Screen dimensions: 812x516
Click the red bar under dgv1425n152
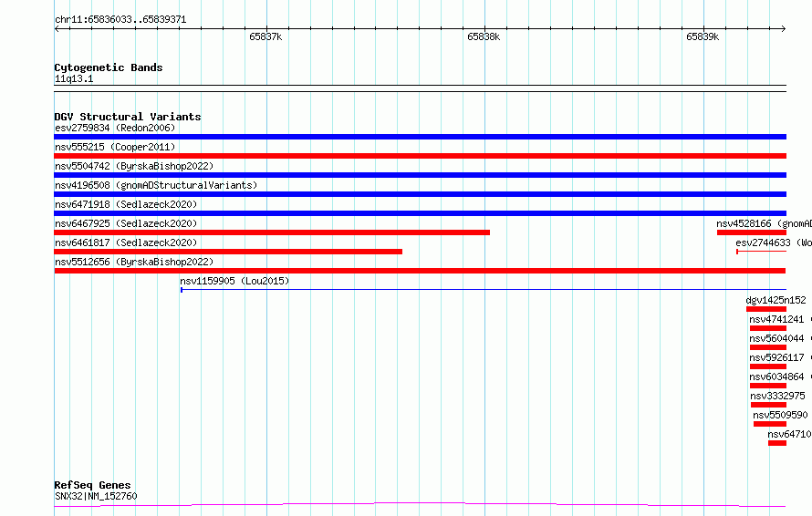click(765, 309)
